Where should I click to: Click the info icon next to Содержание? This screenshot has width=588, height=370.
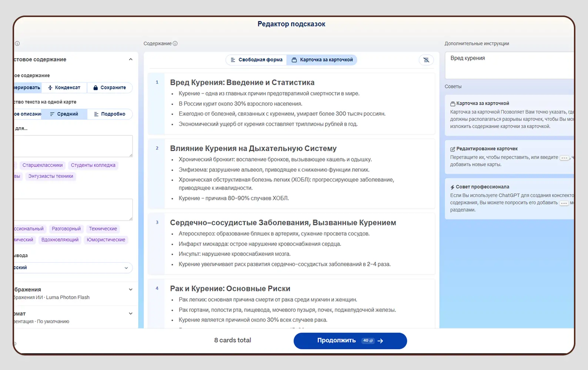[175, 44]
